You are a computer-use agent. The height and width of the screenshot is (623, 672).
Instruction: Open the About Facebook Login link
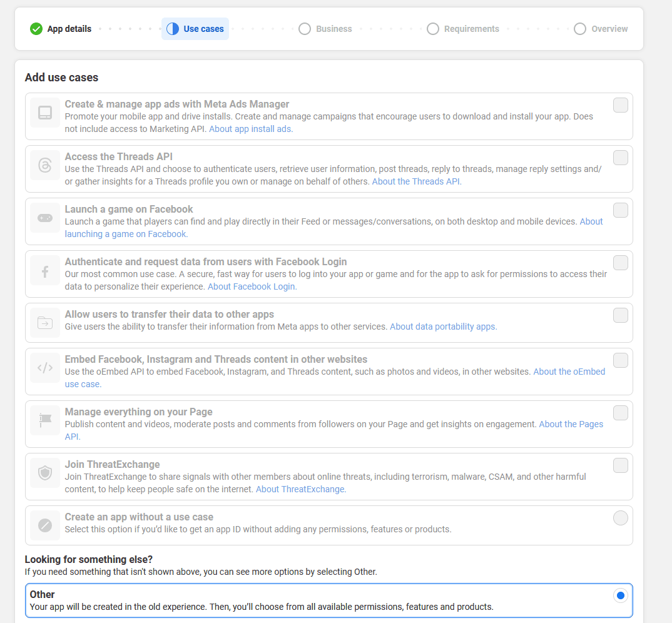coord(251,286)
